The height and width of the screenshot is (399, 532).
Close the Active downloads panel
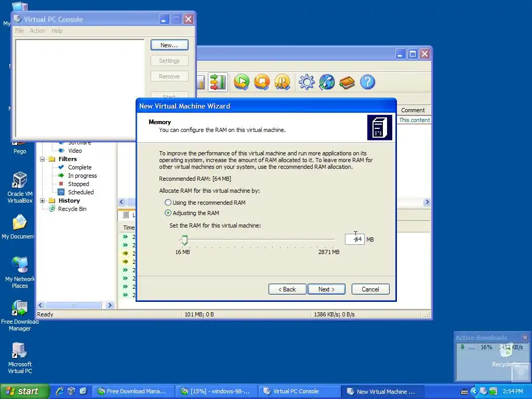coord(525,337)
